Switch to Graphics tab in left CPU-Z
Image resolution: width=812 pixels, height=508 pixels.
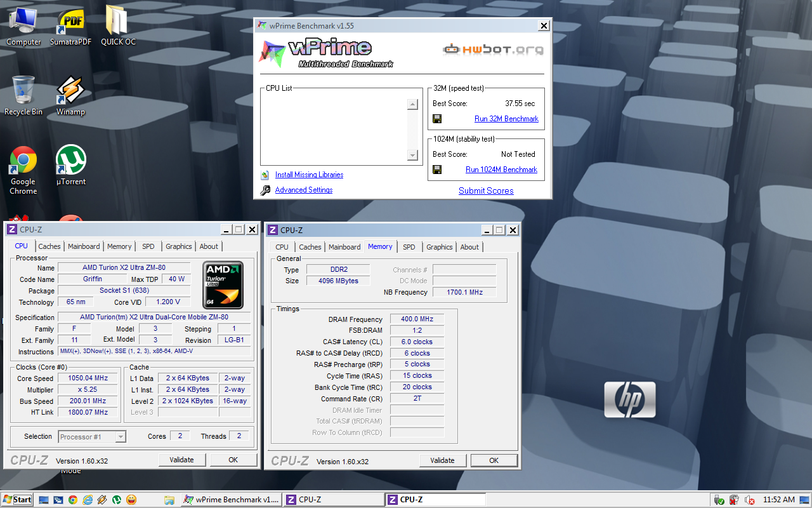click(179, 246)
